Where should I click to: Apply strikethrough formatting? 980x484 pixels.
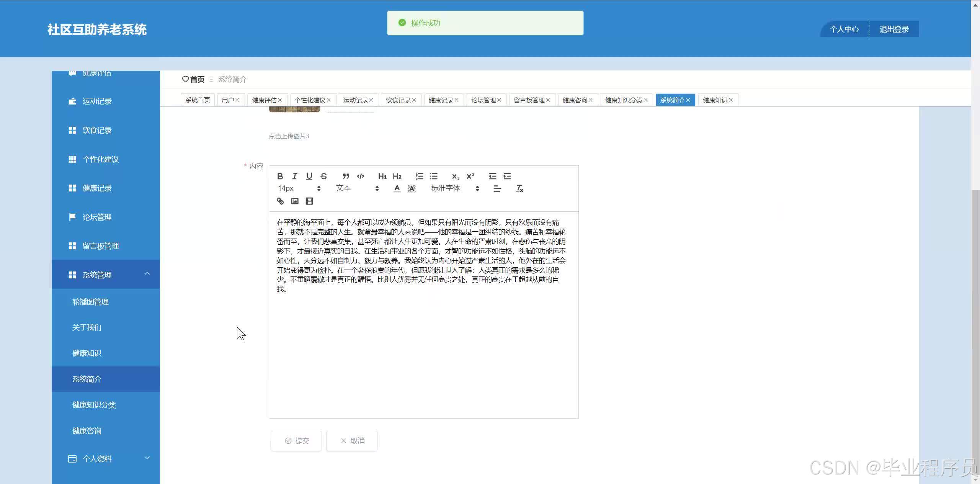(324, 176)
